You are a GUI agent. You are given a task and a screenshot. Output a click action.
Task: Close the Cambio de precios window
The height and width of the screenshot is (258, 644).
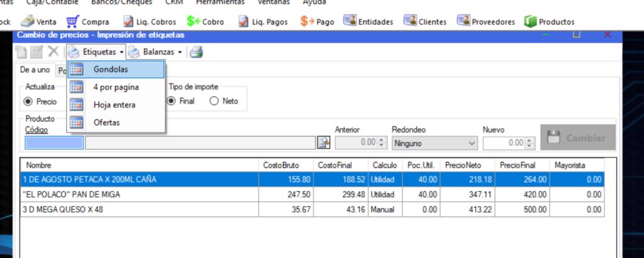pyautogui.click(x=607, y=35)
